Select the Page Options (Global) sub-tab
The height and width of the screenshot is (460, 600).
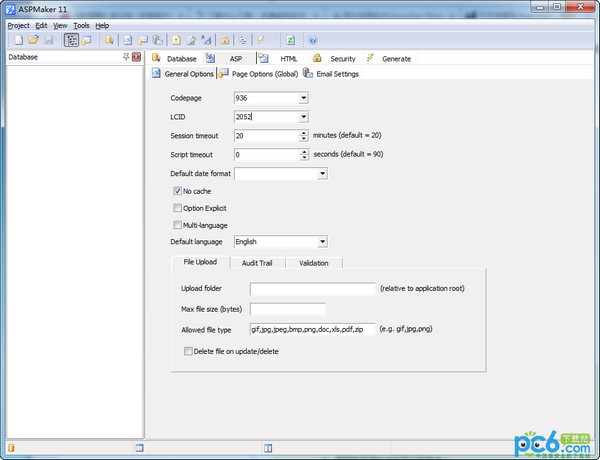click(258, 73)
